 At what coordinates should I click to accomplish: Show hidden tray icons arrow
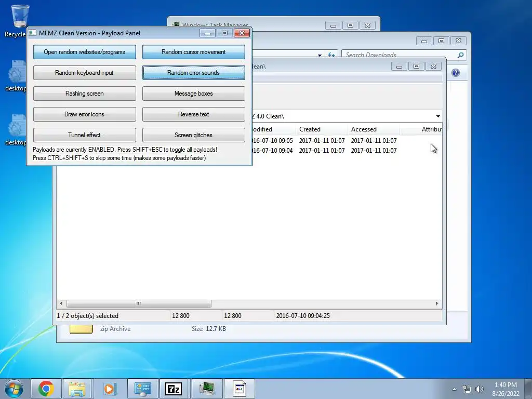click(454, 389)
